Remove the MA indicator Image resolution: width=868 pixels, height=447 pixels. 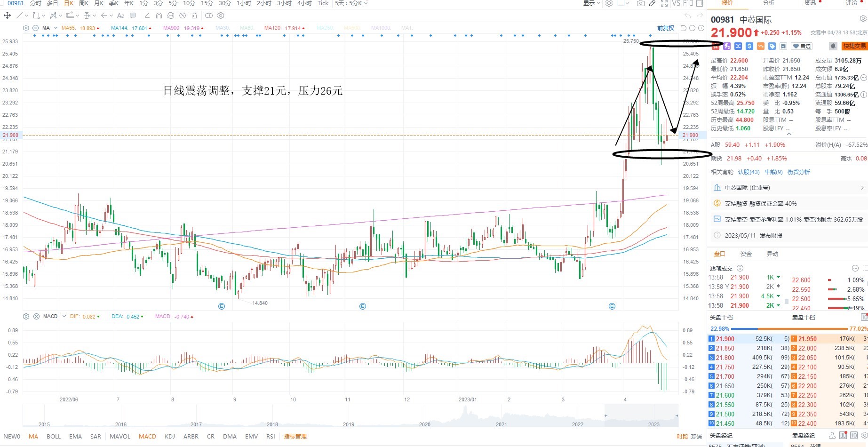pyautogui.click(x=35, y=28)
